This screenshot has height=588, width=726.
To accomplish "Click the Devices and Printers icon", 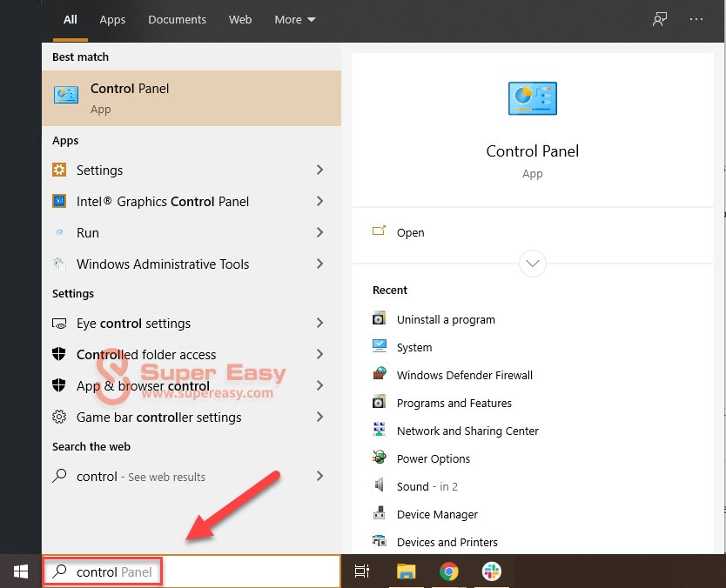I will pyautogui.click(x=380, y=540).
